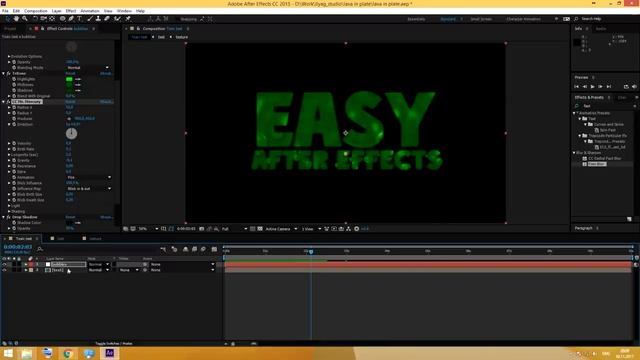The height and width of the screenshot is (360, 640).
Task: Jump to first frame in Preview panel
Action: [x=576, y=87]
